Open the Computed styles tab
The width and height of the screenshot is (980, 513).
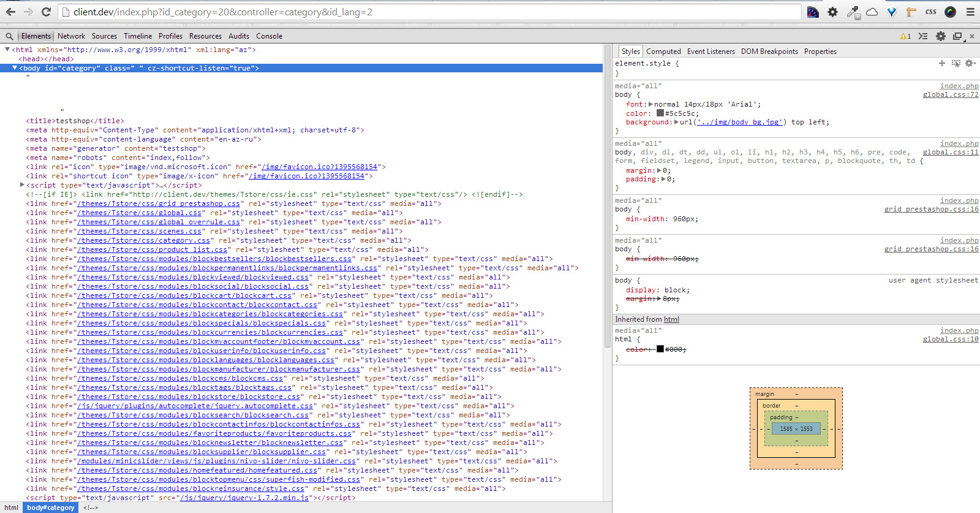pos(663,51)
